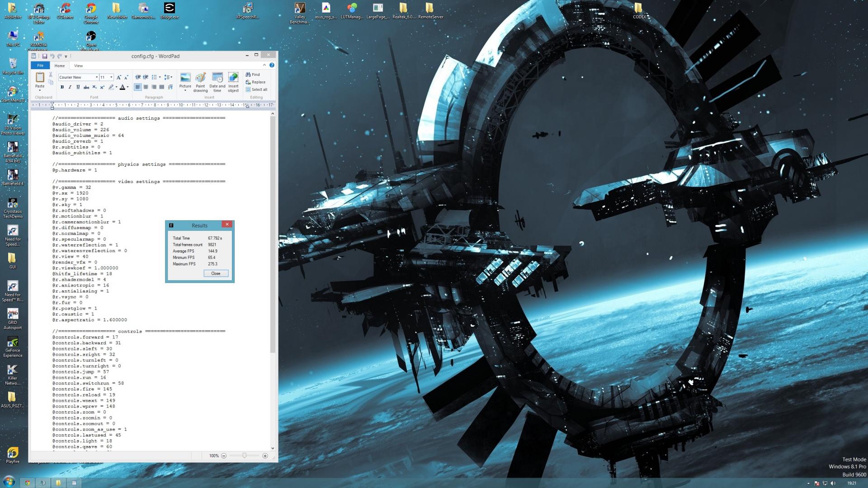The image size is (868, 488).
Task: Click Find in the Editing group
Action: click(x=253, y=75)
